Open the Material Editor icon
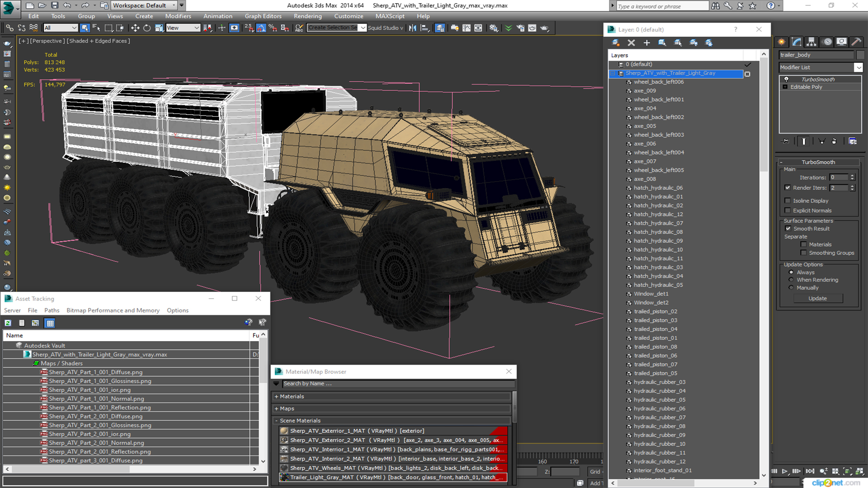 (494, 28)
